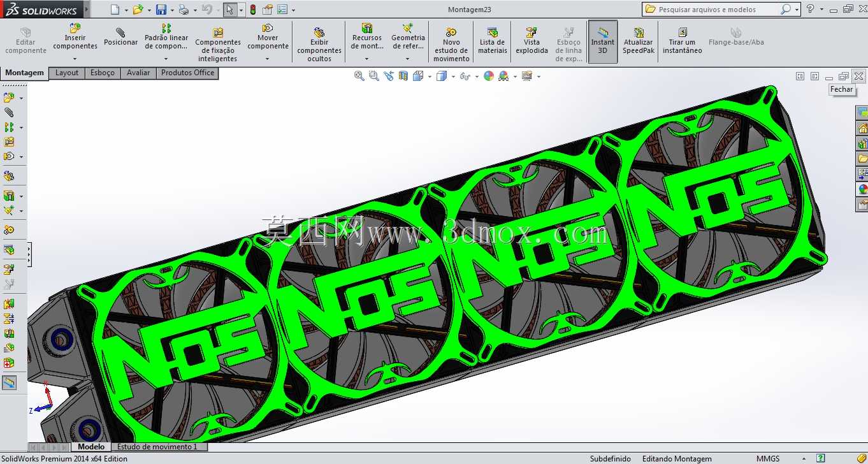This screenshot has height=464, width=868.
Task: Open the Help question mark button
Action: pos(810,9)
